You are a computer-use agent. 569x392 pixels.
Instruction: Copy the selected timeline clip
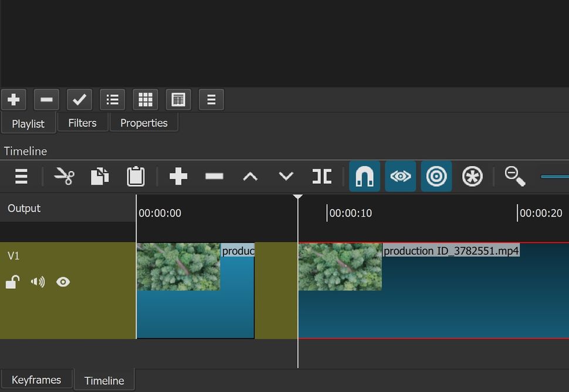pos(100,176)
